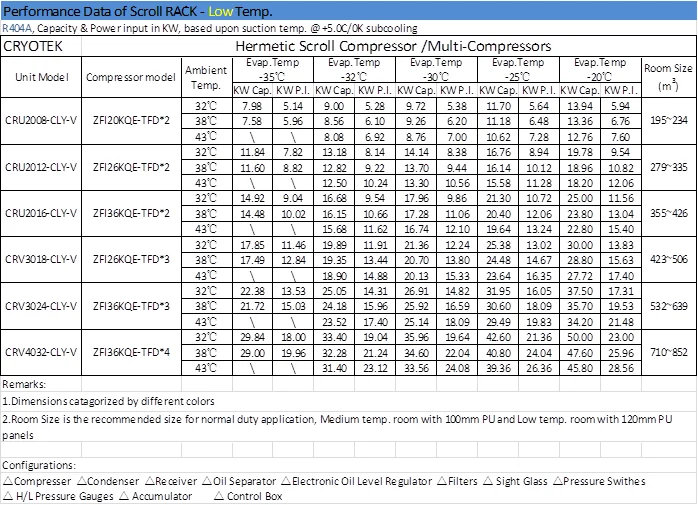Click the Hermetic Scroll Compressor heading cell
This screenshot has width=698, height=505.
[437, 46]
